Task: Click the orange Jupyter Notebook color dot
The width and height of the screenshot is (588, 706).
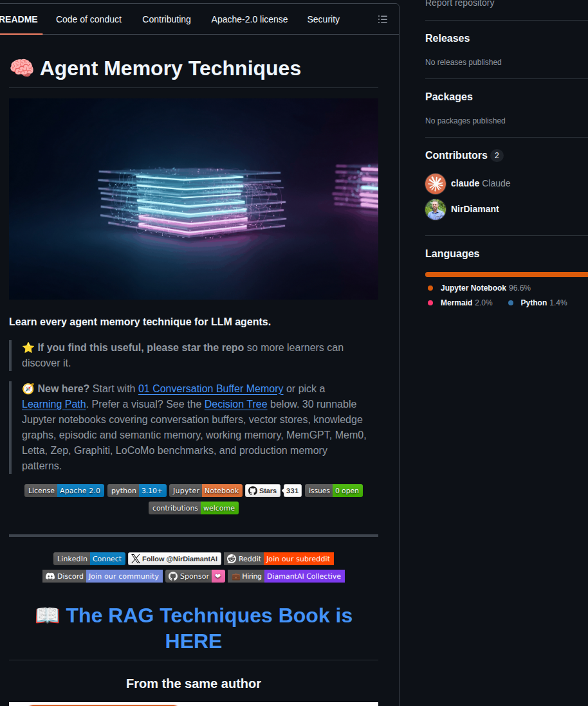Action: point(430,288)
